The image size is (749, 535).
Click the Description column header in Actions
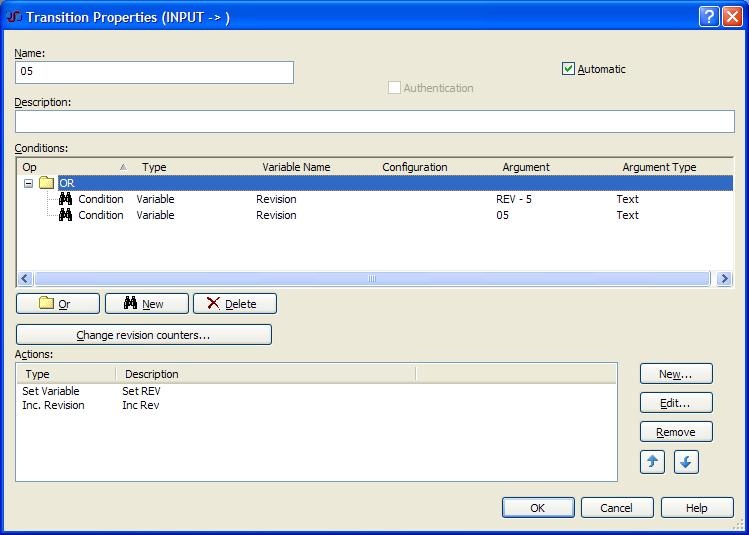tap(266, 374)
